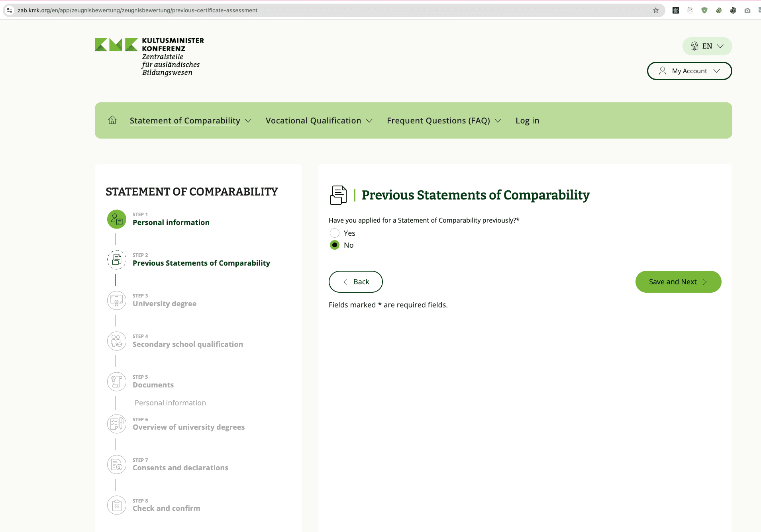Click the Step 5 Documents icon
The image size is (761, 532).
click(x=117, y=382)
